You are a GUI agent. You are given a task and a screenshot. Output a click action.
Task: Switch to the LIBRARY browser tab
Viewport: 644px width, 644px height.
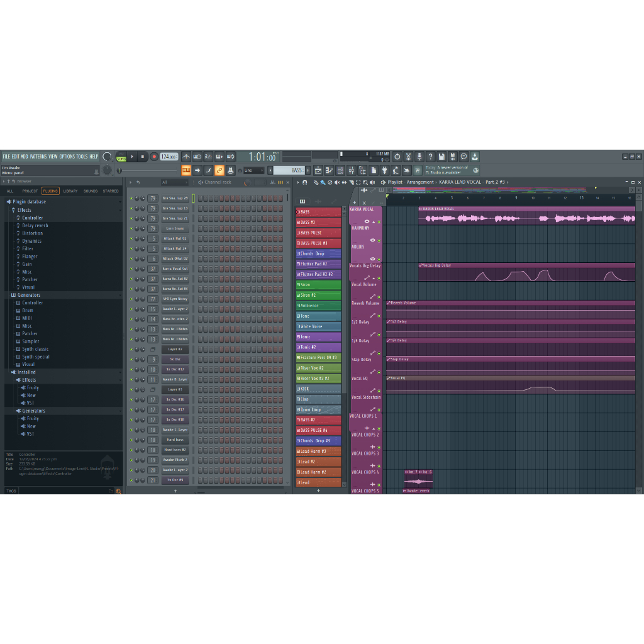pyautogui.click(x=70, y=191)
